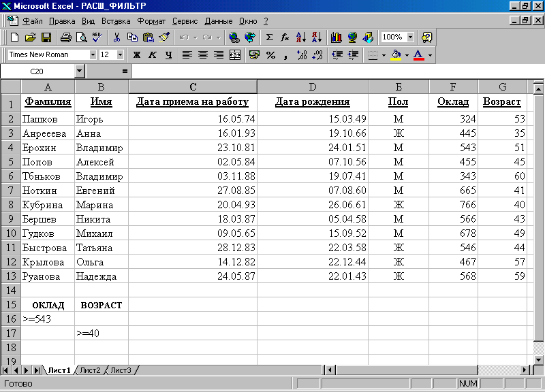Sort ascending with the A-Я icon
This screenshot has width=545, height=392.
(301, 37)
